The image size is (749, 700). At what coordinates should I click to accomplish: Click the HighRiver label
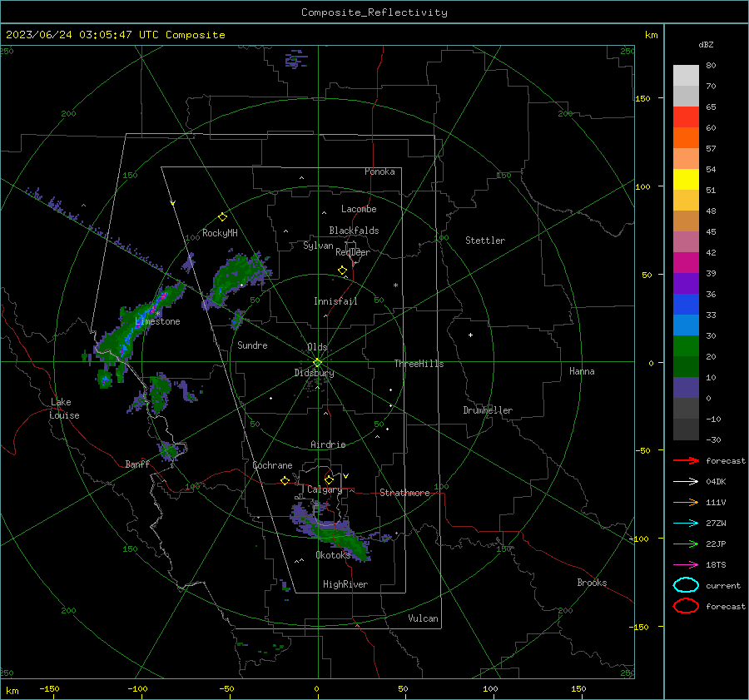pyautogui.click(x=345, y=584)
